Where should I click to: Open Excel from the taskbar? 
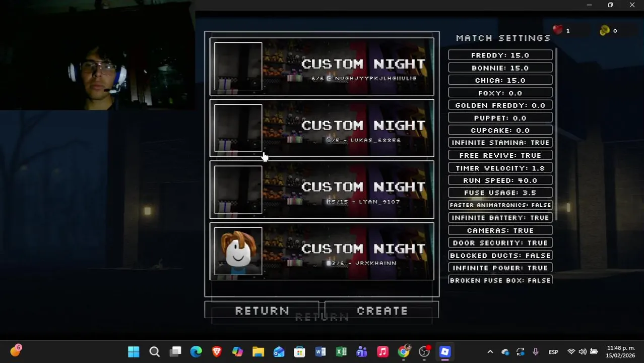341,352
